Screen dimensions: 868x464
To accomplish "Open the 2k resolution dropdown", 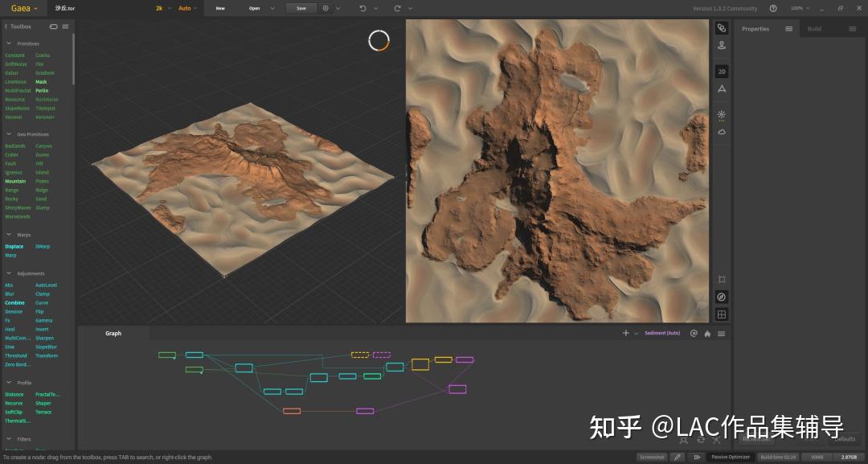I will 160,8.
